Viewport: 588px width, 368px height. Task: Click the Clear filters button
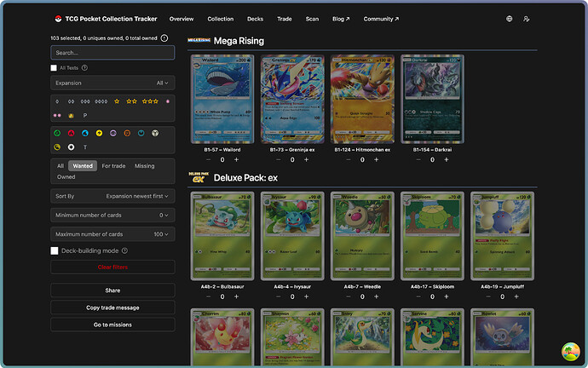point(112,267)
